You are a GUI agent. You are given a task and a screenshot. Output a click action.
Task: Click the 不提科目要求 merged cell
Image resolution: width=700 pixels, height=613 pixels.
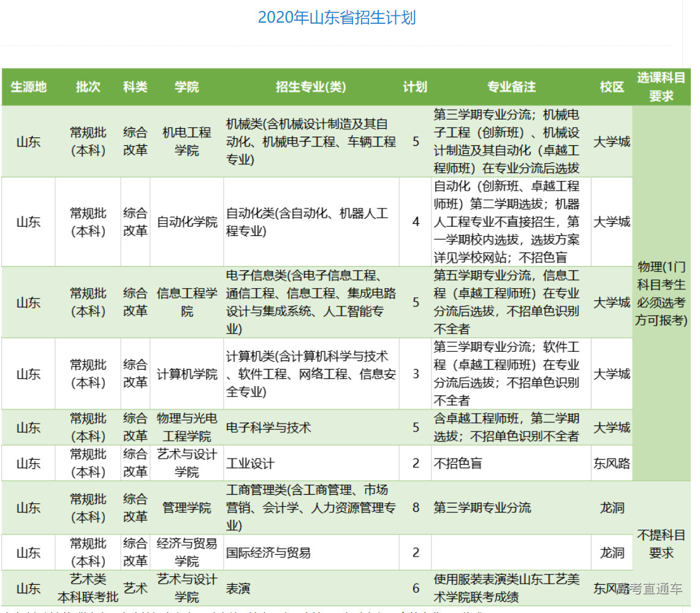[x=661, y=544]
